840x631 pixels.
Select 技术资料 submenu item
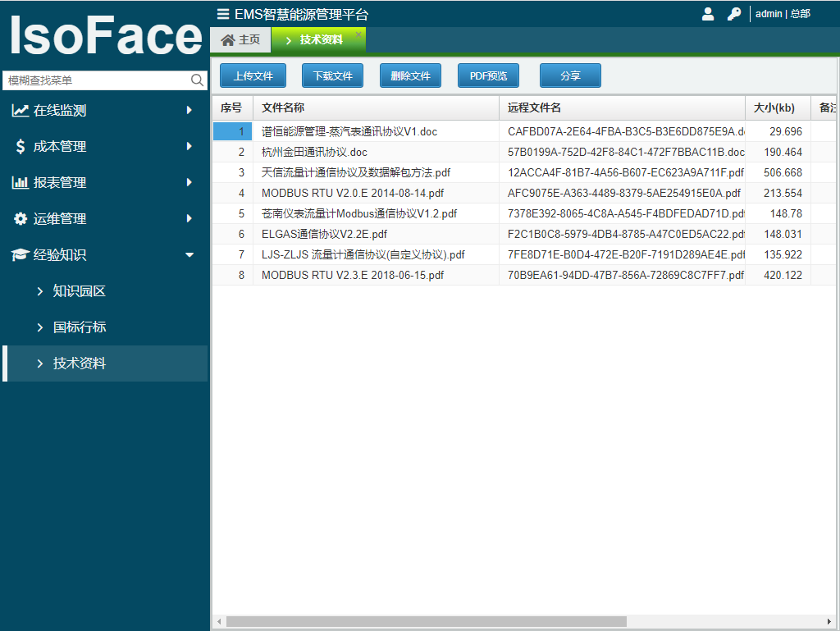coord(105,364)
